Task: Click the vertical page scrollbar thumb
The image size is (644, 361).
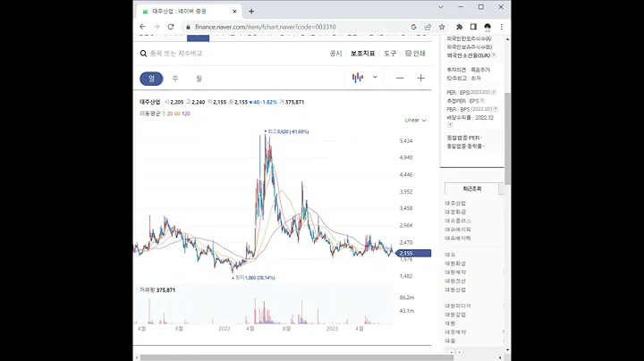Action: (x=508, y=139)
